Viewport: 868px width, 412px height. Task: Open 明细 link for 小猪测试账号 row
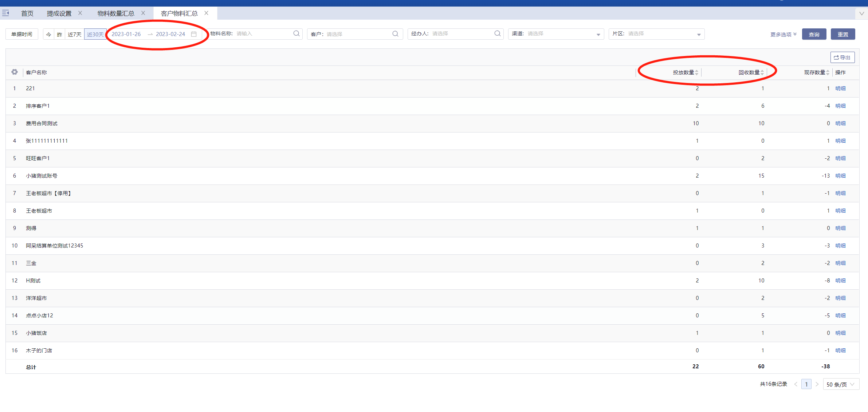tap(840, 176)
